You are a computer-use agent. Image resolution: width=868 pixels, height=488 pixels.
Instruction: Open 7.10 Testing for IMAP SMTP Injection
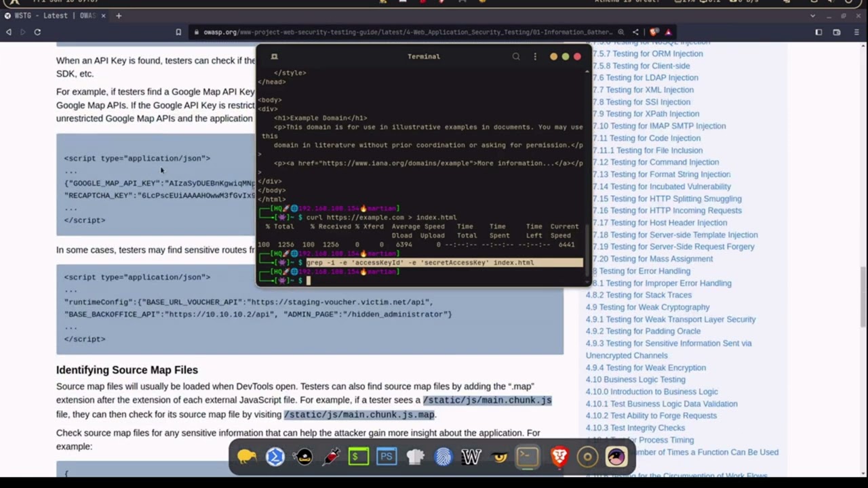pyautogui.click(x=658, y=126)
